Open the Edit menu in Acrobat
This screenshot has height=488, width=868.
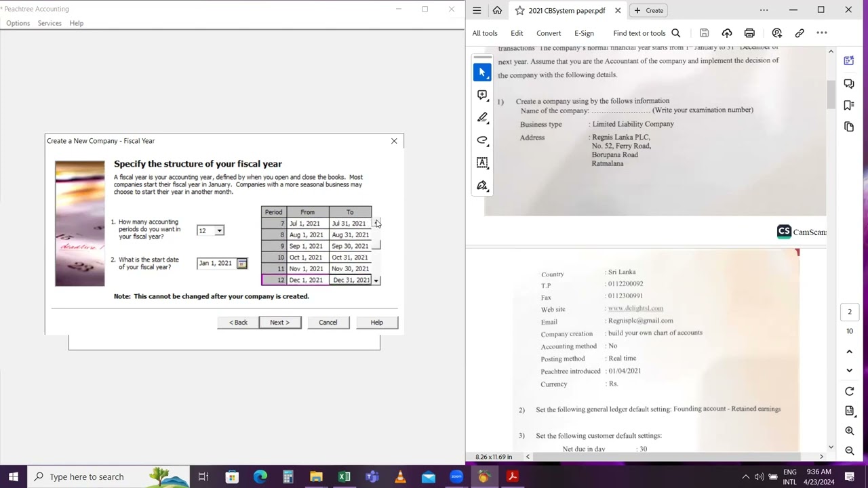click(x=517, y=33)
